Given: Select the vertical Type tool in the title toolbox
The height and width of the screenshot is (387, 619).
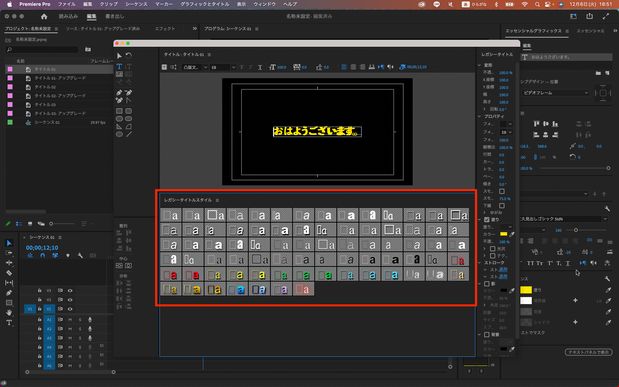Looking at the screenshot, I should 129,66.
